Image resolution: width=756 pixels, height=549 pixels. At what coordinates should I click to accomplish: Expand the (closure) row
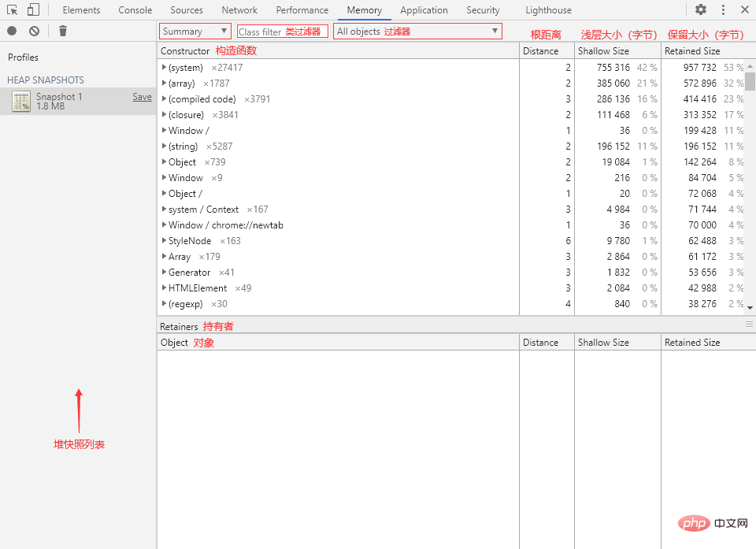(164, 115)
